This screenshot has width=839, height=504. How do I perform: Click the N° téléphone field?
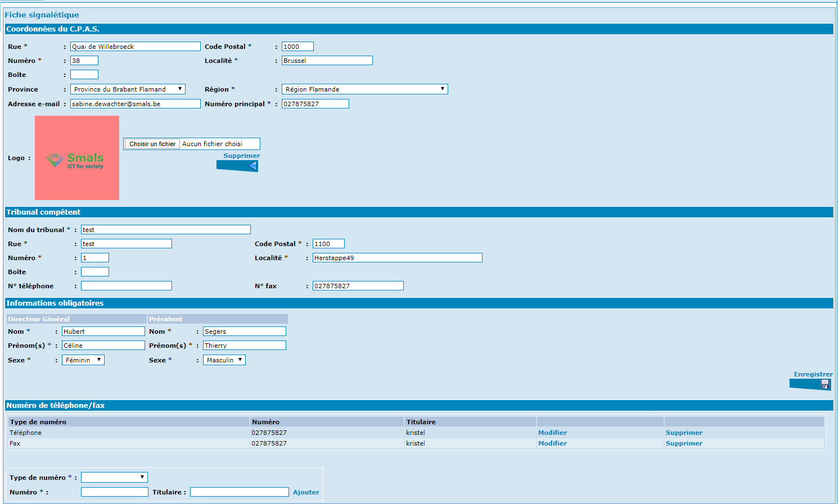pyautogui.click(x=127, y=286)
